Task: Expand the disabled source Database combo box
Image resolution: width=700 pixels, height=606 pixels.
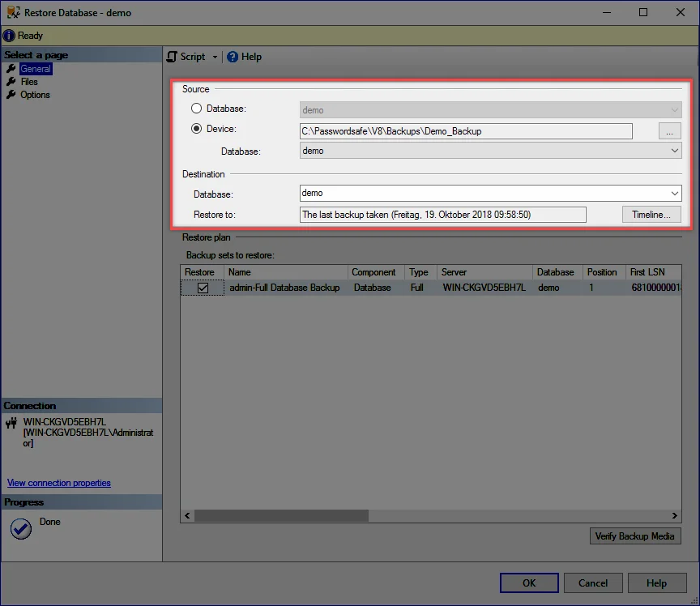Action: (x=675, y=110)
